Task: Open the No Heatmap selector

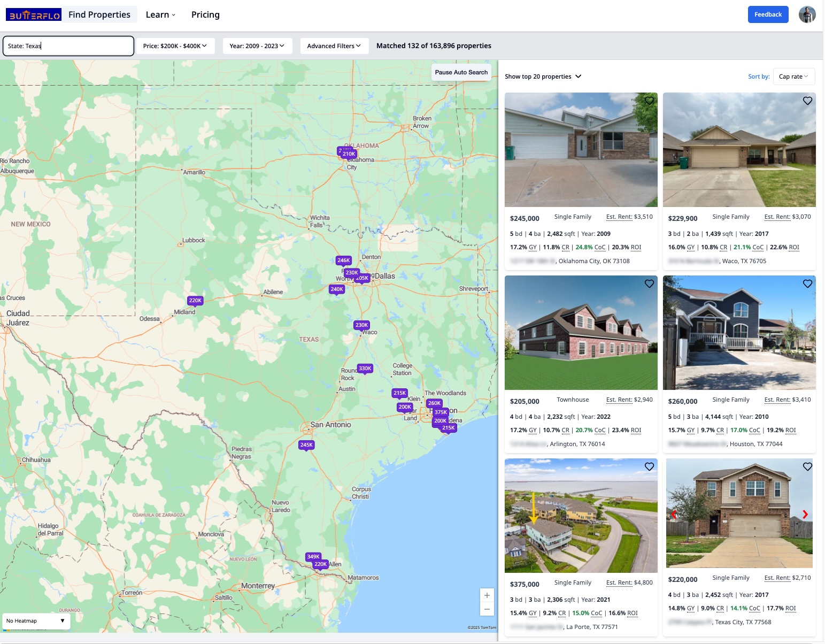Action: click(35, 620)
